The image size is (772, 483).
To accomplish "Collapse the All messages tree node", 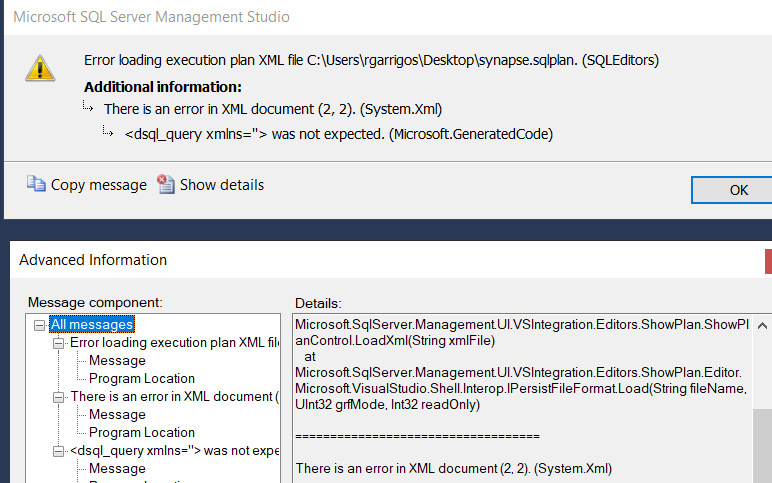I will pyautogui.click(x=39, y=325).
